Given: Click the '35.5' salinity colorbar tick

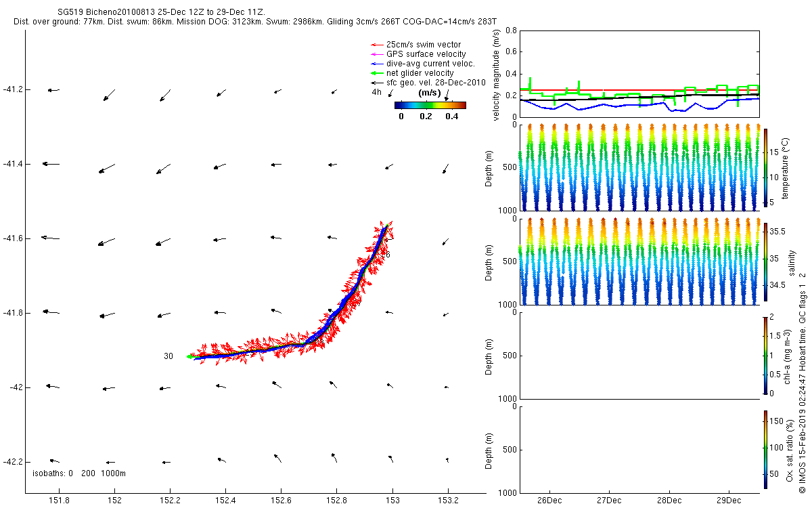Looking at the screenshot, I should pos(777,231).
